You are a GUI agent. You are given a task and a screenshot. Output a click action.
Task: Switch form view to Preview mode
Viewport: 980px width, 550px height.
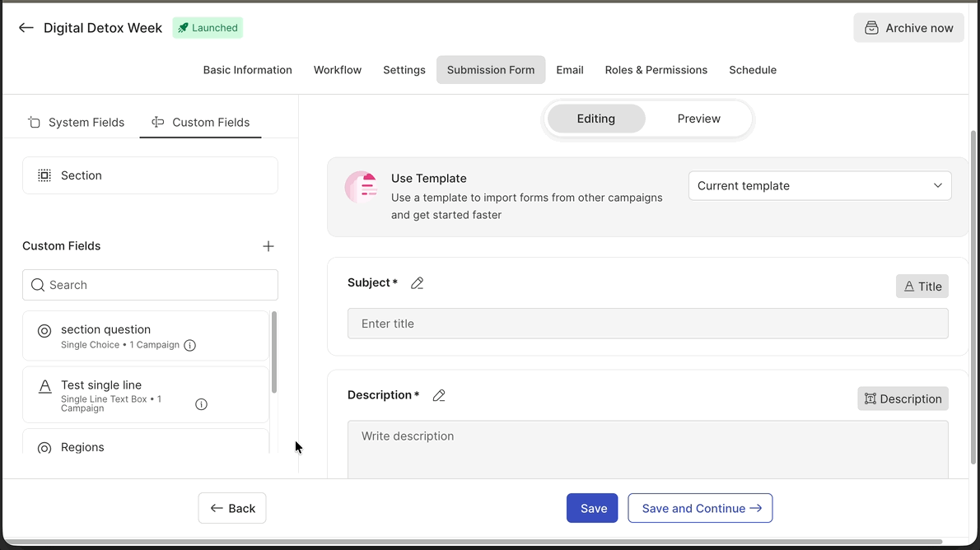click(698, 119)
